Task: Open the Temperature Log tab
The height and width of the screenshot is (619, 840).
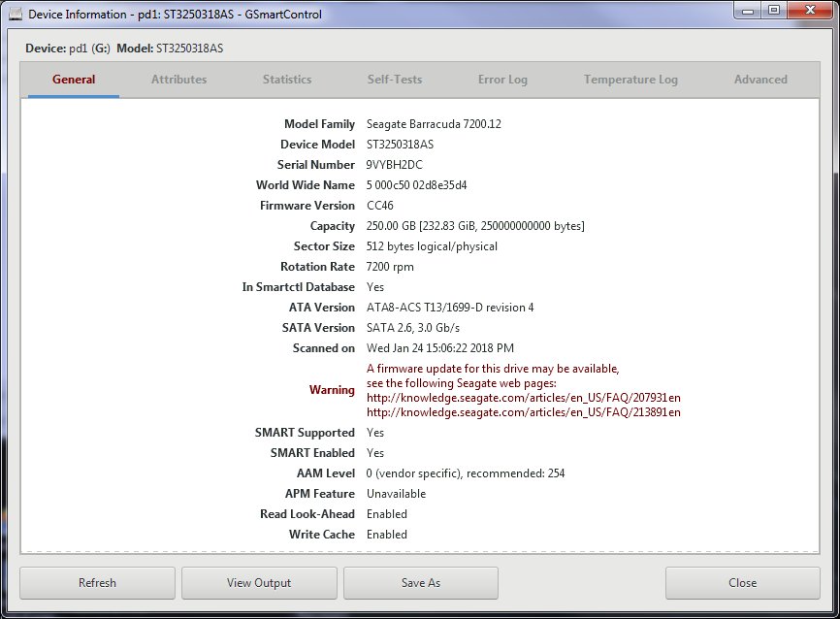Action: [x=630, y=80]
